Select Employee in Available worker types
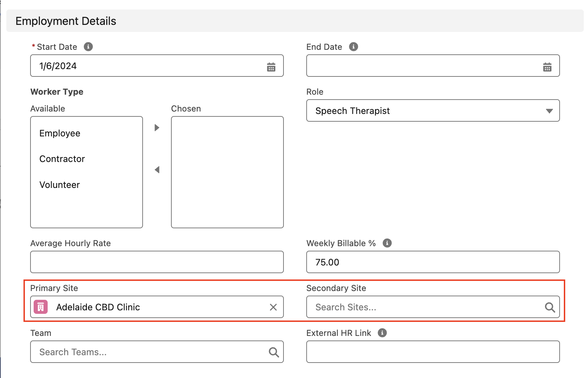This screenshot has height=378, width=588. coord(60,133)
